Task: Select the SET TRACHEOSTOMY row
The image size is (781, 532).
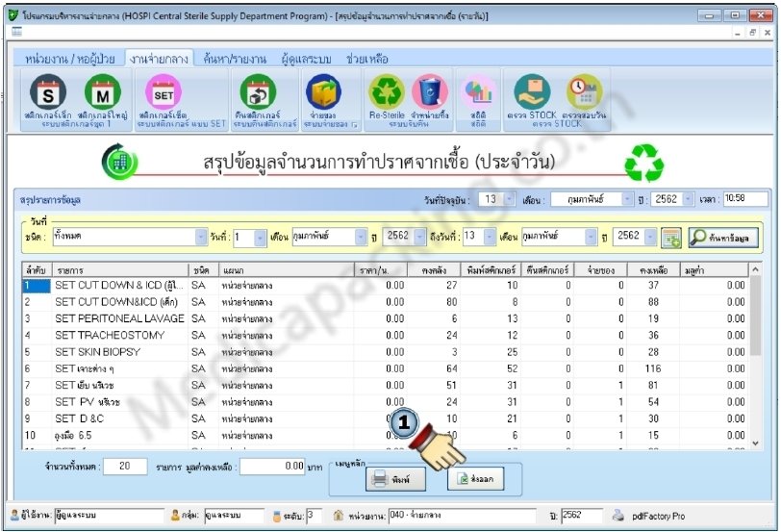Action: (x=115, y=335)
